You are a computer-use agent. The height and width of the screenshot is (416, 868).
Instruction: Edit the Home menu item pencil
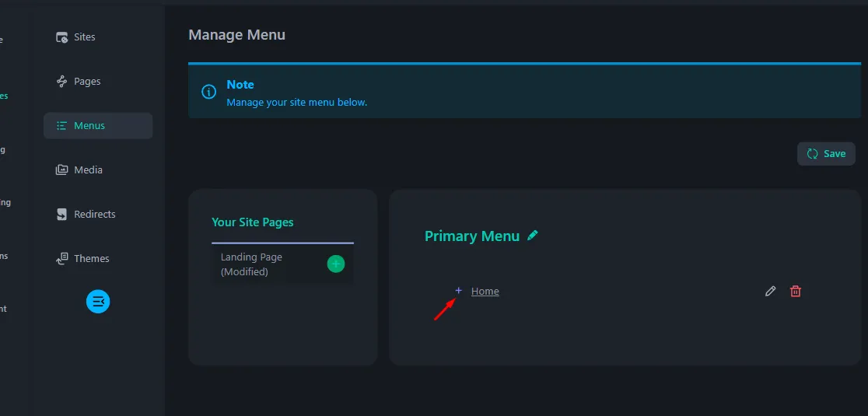click(770, 292)
